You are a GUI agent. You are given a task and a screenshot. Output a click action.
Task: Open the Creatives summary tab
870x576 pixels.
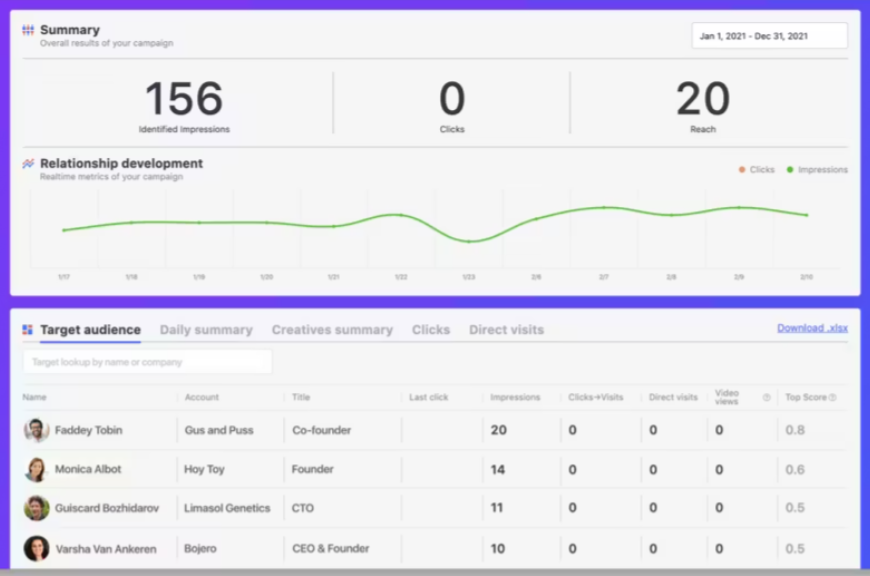point(330,330)
